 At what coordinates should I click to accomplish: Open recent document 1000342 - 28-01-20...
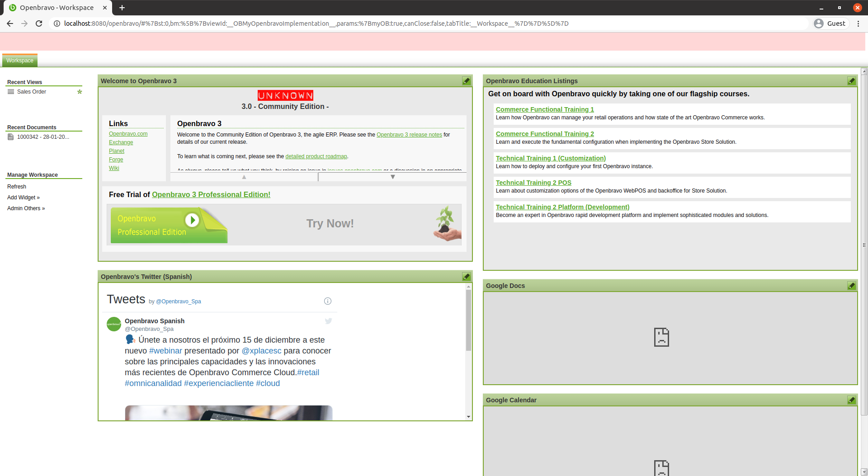click(x=43, y=137)
